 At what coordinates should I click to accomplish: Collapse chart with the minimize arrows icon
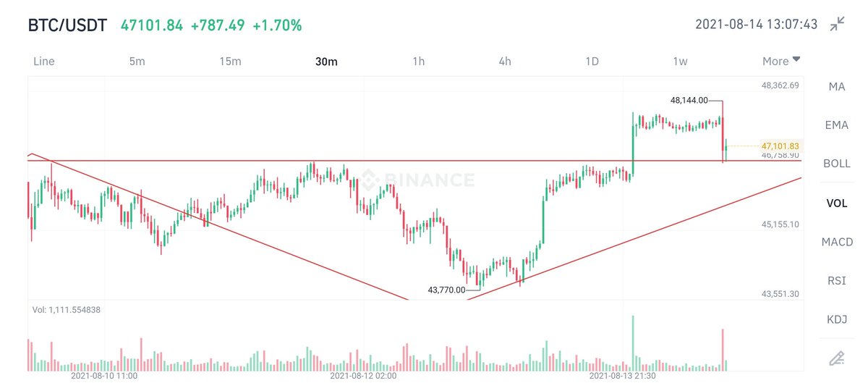click(x=837, y=24)
